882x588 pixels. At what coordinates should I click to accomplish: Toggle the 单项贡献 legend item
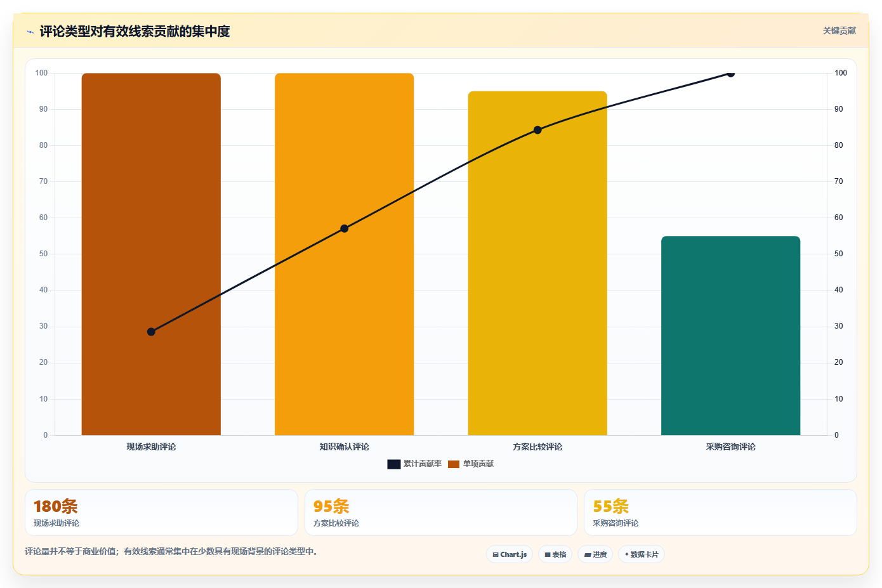click(x=471, y=464)
